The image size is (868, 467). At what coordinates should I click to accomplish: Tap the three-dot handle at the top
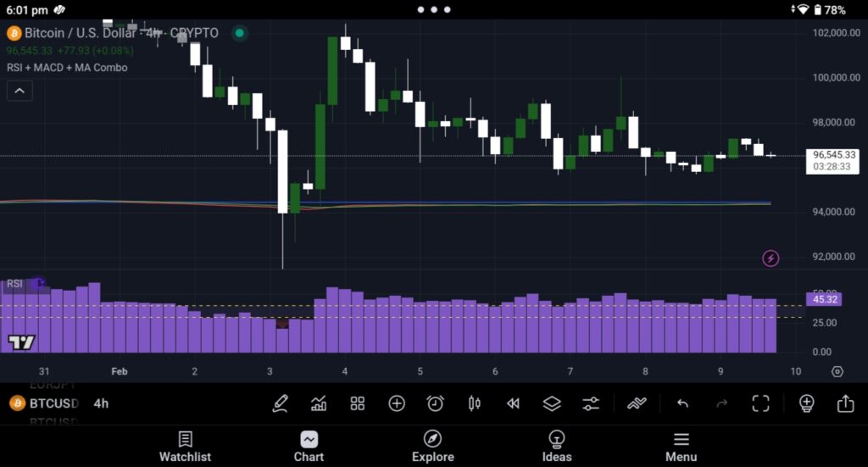pos(434,9)
